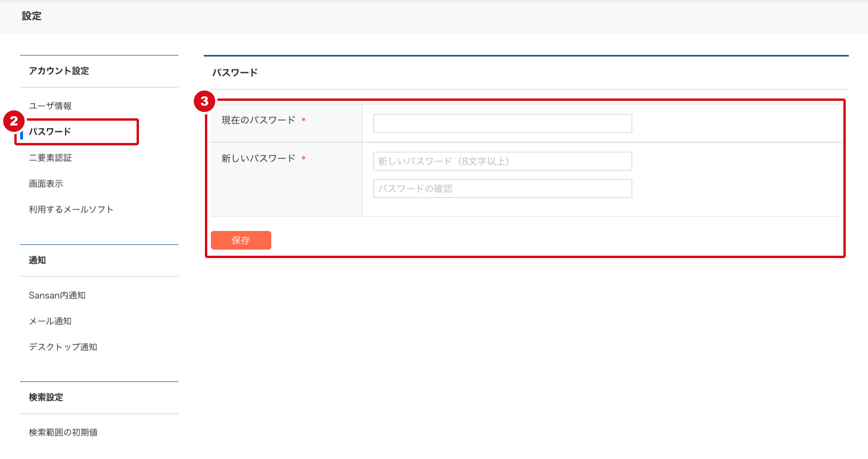The image size is (868, 459).
Task: Click the 現在のパスワード input field
Action: (x=502, y=123)
